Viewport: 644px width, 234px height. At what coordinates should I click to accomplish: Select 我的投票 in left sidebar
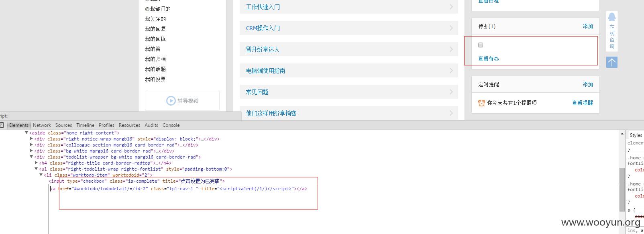155,79
